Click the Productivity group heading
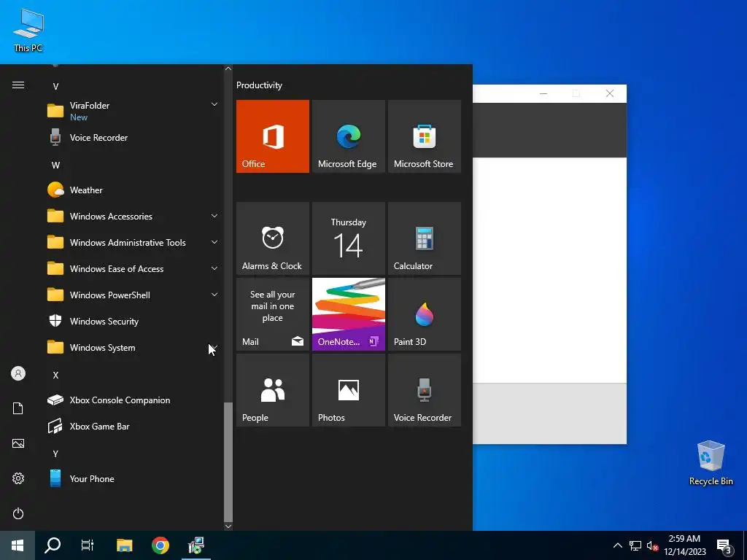 pos(259,85)
